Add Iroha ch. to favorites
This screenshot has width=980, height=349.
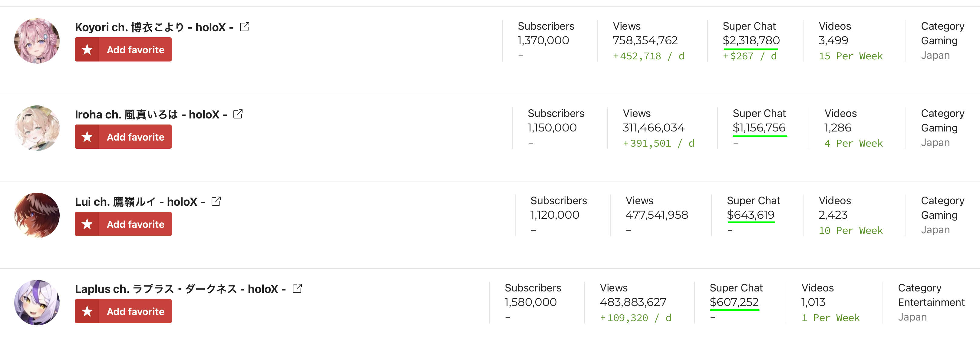click(123, 137)
